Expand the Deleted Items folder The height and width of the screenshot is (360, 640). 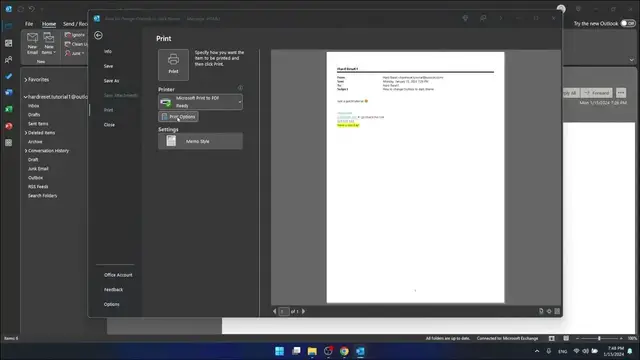click(x=26, y=133)
